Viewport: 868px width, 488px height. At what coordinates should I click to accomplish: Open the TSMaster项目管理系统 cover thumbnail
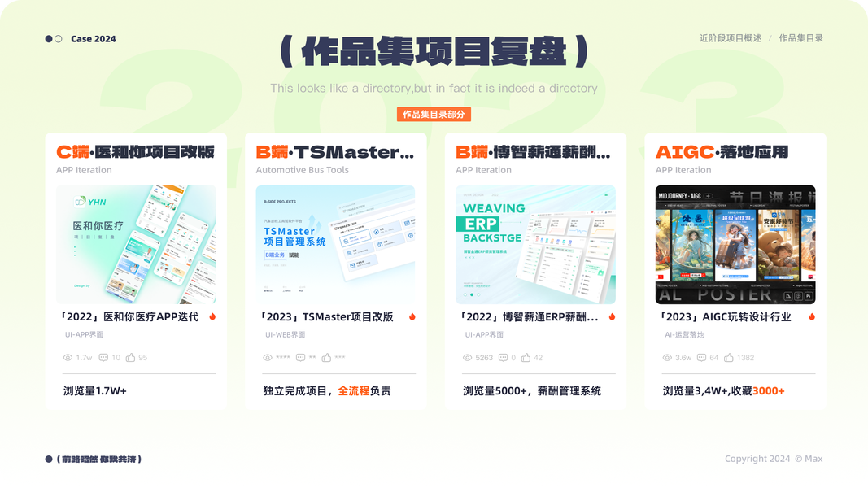(335, 245)
